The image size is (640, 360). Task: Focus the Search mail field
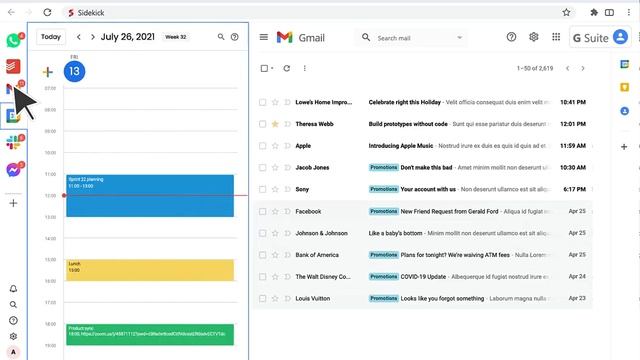click(x=412, y=38)
